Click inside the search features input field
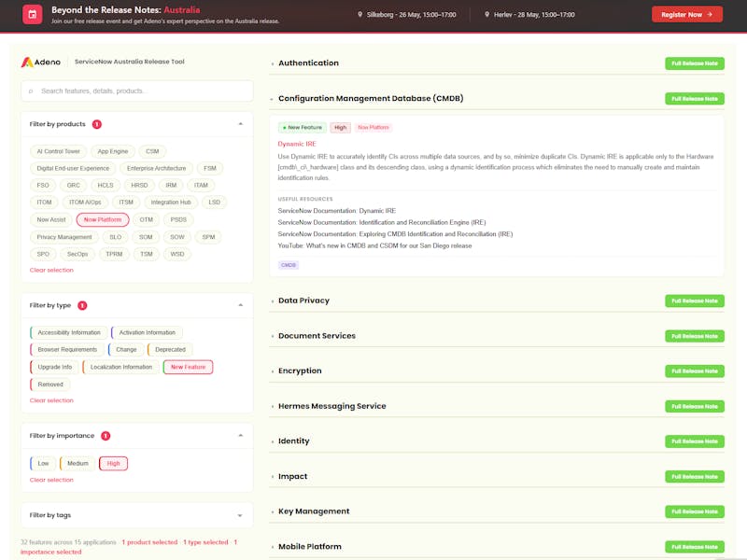Screen dimensions: 747x560 [x=135, y=90]
